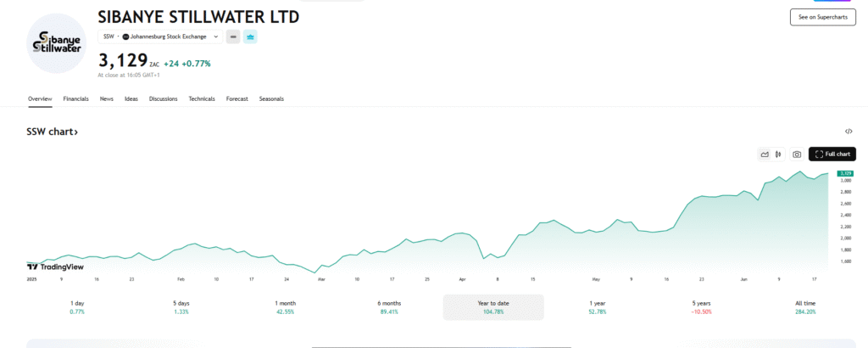Switch to the Technicals tab
868x348 pixels.
click(x=202, y=98)
